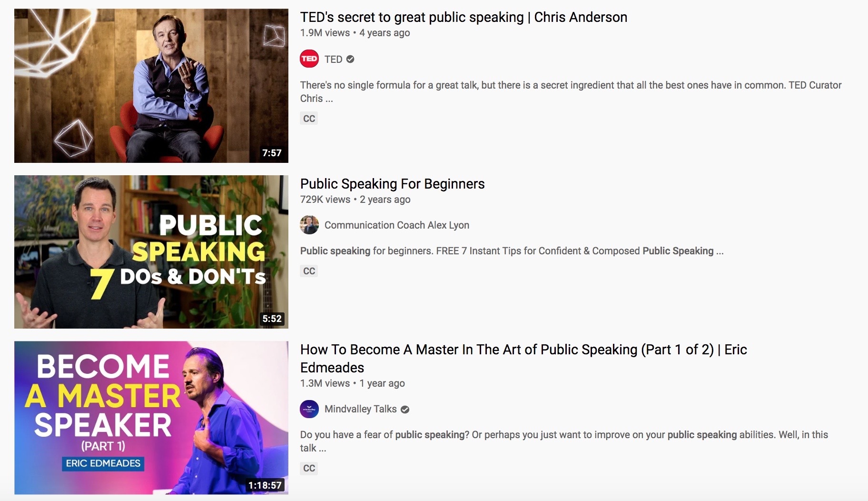Click the 7:57 duration badge
Viewport: 868px width, 501px height.
coord(272,153)
